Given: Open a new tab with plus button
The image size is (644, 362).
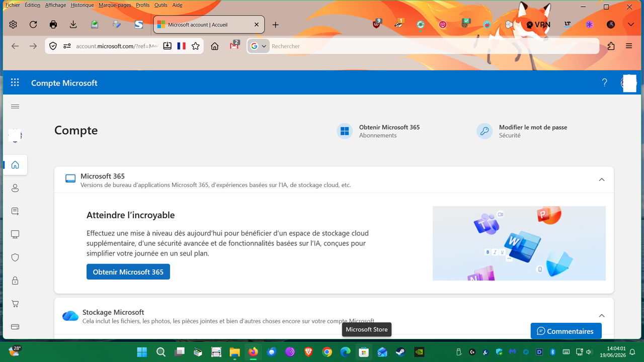Looking at the screenshot, I should point(275,25).
